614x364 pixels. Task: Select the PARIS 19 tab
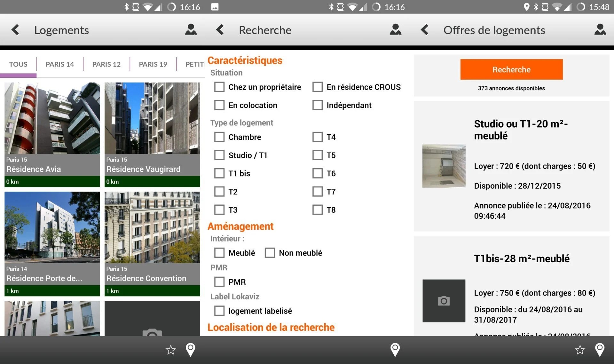point(153,64)
